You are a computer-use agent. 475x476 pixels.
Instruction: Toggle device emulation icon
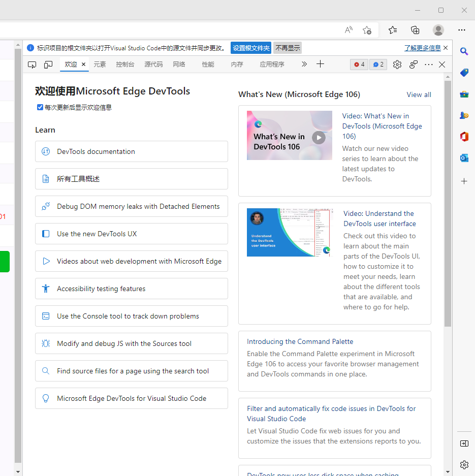48,65
